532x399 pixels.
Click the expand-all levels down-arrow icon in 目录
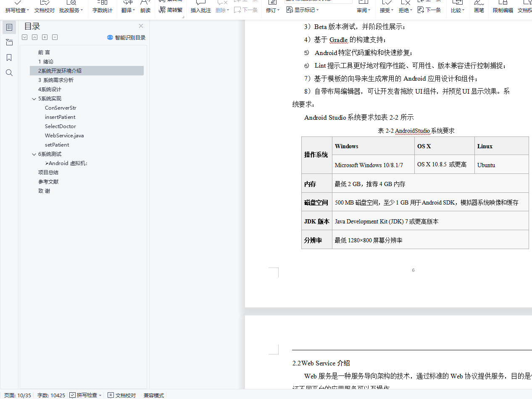(x=25, y=37)
